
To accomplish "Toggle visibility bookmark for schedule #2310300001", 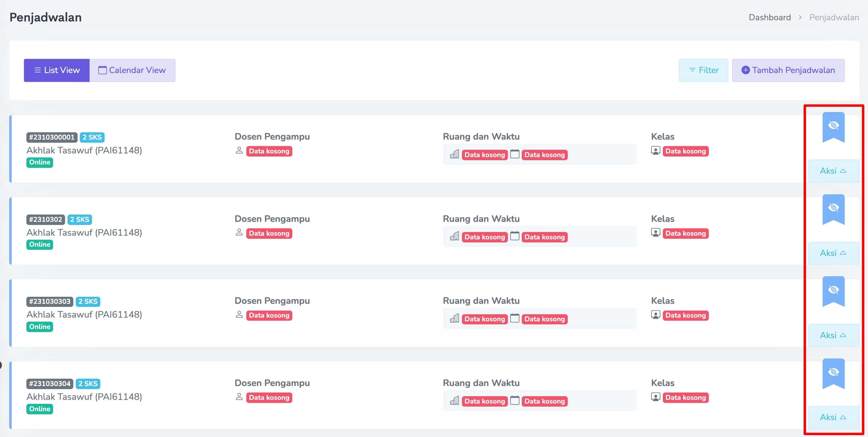I will tap(833, 126).
